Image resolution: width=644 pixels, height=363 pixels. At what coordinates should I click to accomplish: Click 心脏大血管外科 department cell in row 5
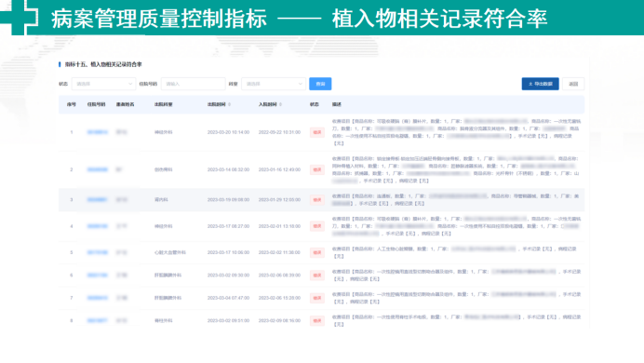(x=170, y=252)
